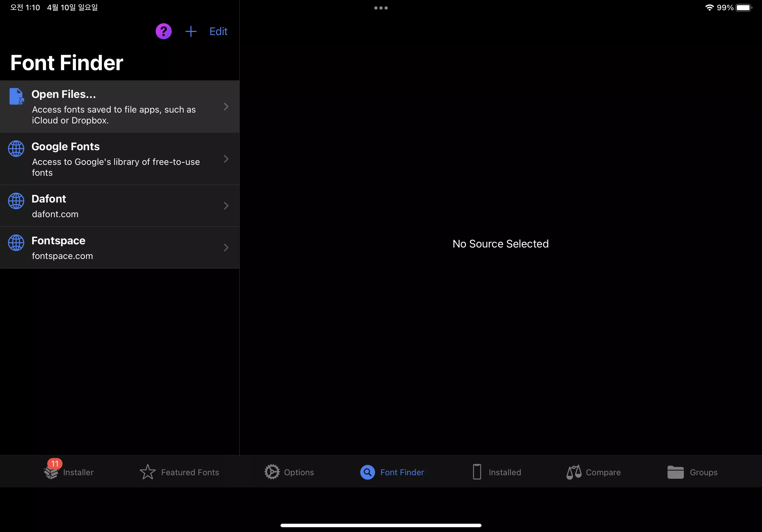Switch to the Installed tab
Viewport: 762px width, 532px height.
pos(497,472)
